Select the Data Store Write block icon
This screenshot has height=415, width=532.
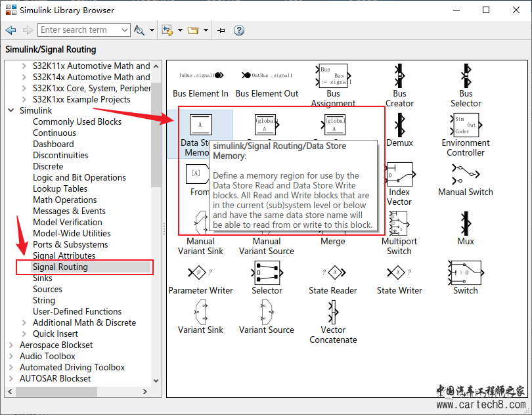click(334, 125)
